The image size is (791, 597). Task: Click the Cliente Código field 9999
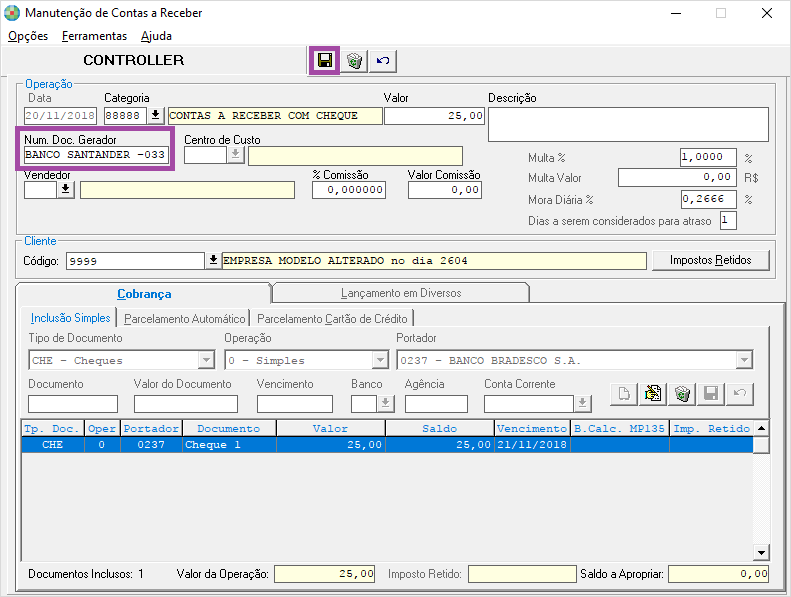[x=135, y=261]
